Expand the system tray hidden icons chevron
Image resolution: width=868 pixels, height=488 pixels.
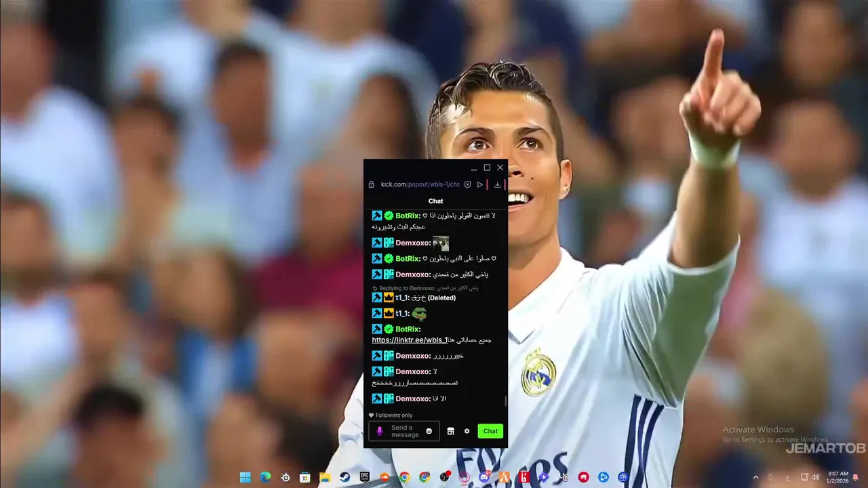click(x=756, y=477)
